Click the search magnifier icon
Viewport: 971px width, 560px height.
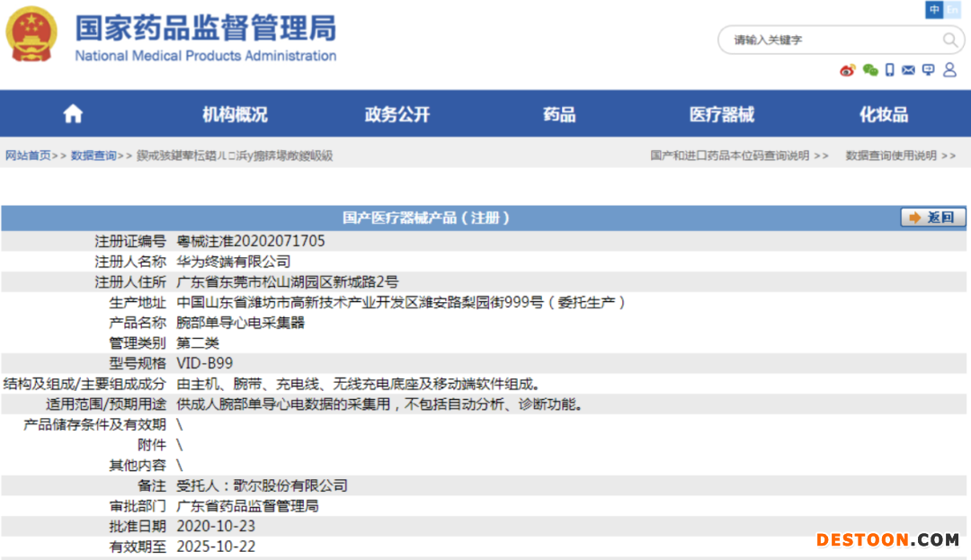(949, 40)
